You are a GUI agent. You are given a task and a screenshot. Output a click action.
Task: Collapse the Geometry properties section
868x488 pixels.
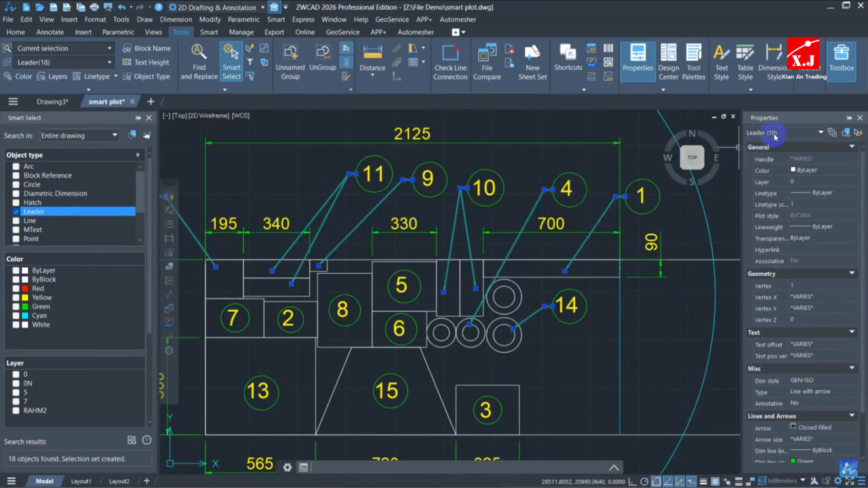click(852, 274)
